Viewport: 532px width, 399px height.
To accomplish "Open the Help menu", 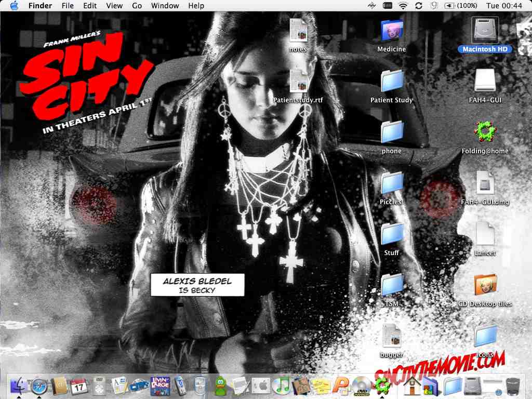I will point(196,5).
